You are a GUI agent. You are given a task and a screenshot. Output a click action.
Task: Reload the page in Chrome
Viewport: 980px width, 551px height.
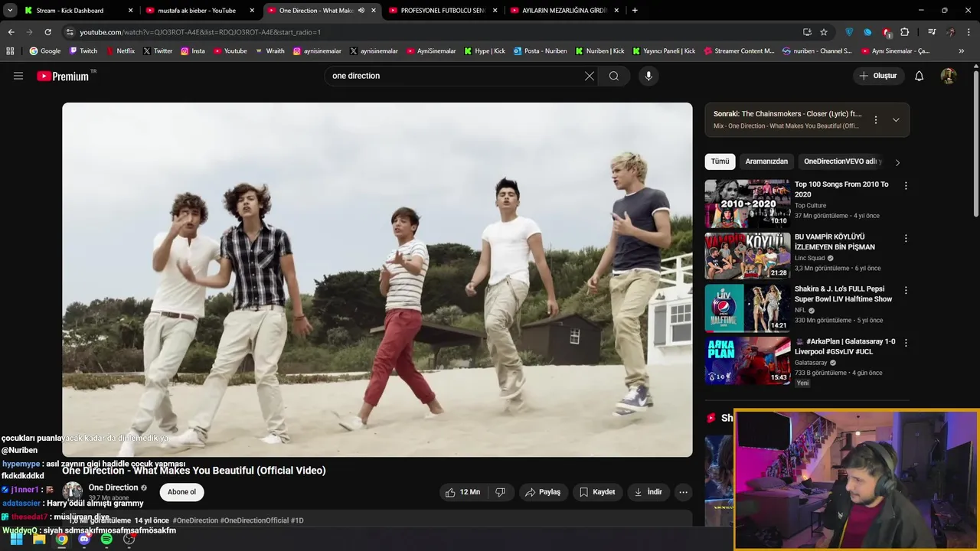pyautogui.click(x=47, y=32)
